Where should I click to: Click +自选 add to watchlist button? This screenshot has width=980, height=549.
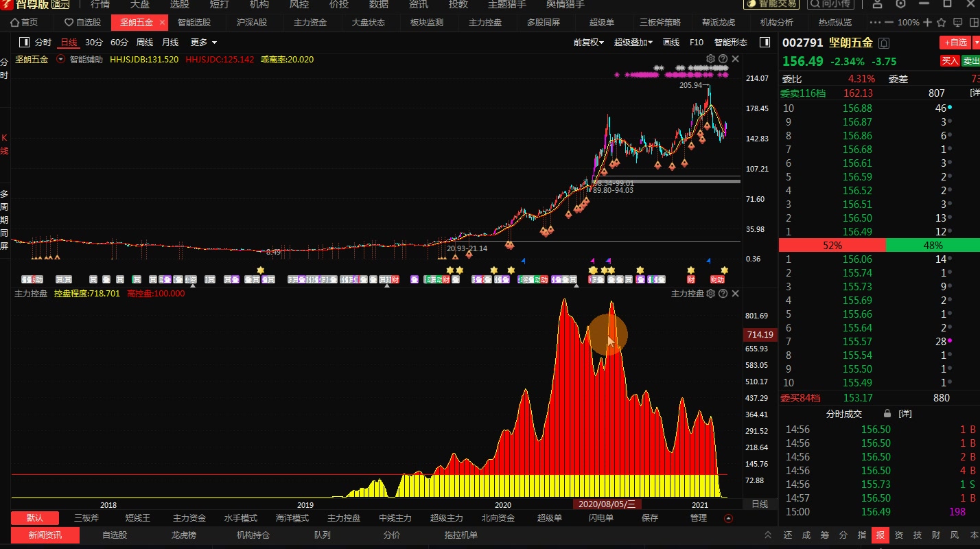955,43
